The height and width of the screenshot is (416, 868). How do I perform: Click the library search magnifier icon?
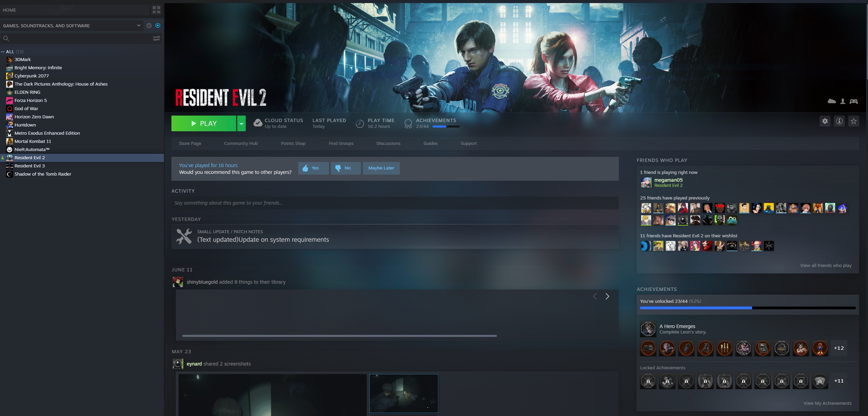(6, 39)
